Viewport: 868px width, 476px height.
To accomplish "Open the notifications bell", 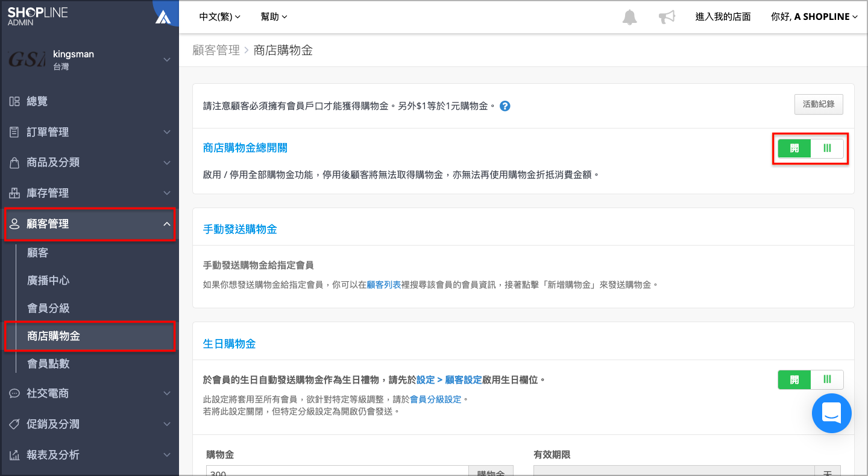I will pos(629,17).
